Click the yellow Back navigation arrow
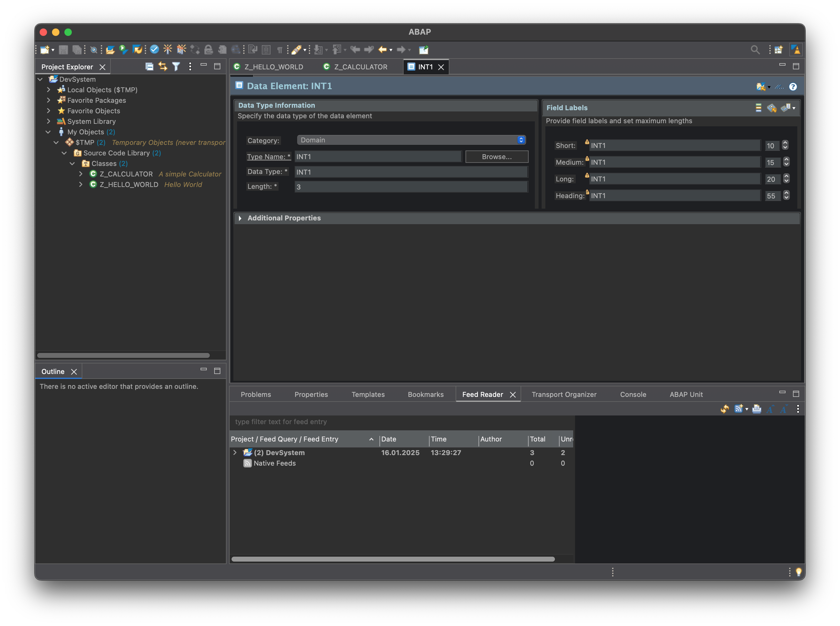 (383, 50)
